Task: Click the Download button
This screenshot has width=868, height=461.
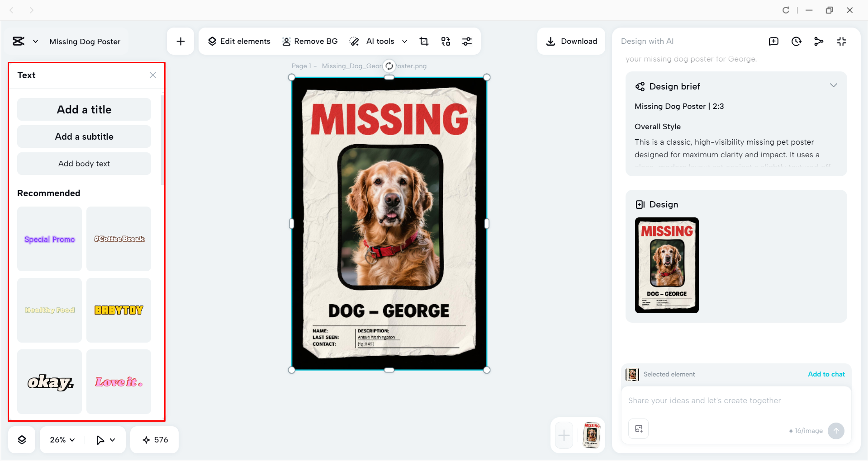Action: (571, 42)
